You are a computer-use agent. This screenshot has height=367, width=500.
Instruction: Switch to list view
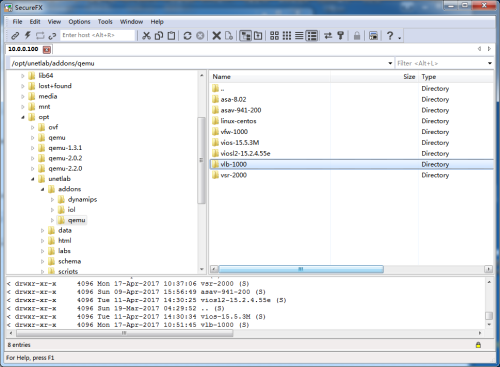(x=299, y=35)
